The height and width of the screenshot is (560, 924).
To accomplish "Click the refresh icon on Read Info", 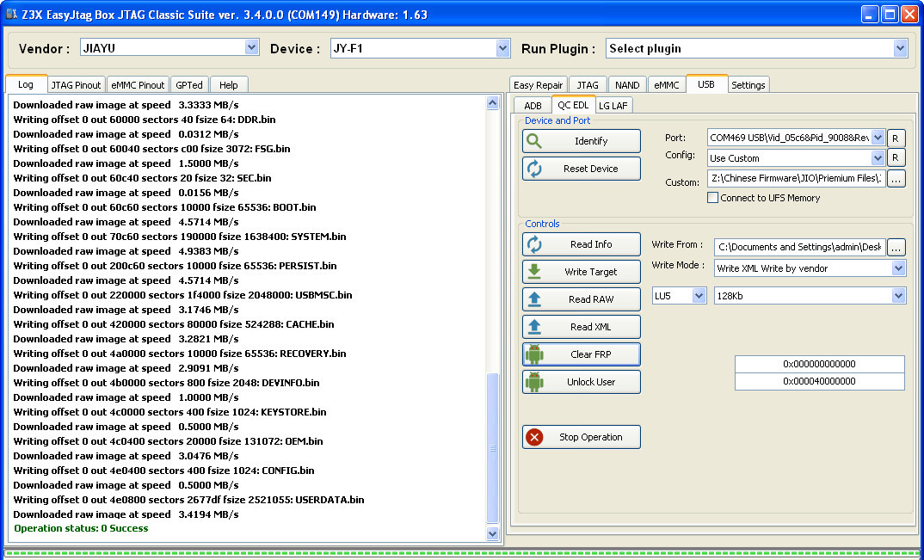I will pos(534,244).
